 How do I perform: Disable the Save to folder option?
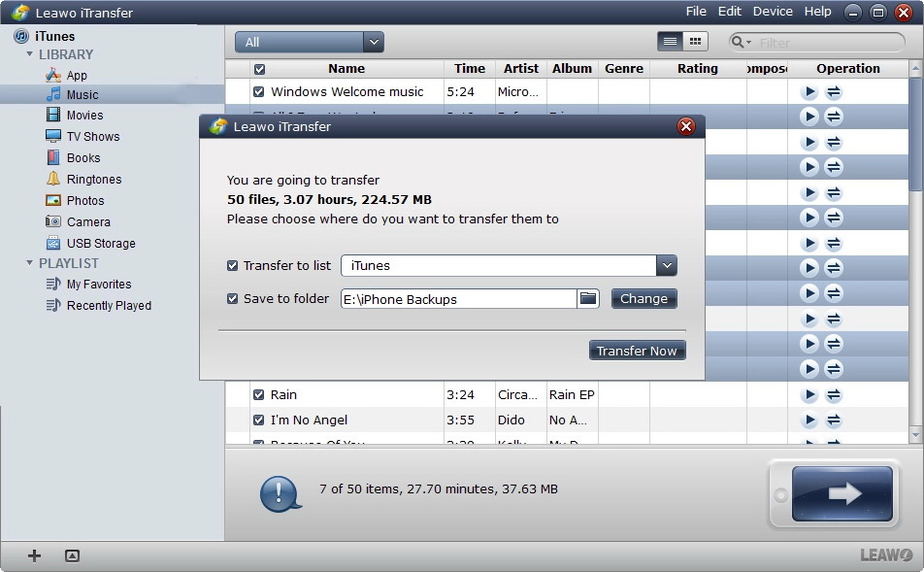[231, 298]
